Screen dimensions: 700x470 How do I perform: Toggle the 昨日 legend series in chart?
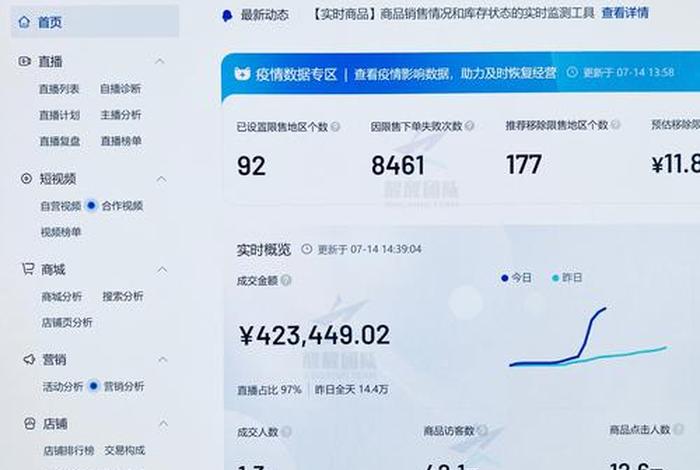point(567,278)
